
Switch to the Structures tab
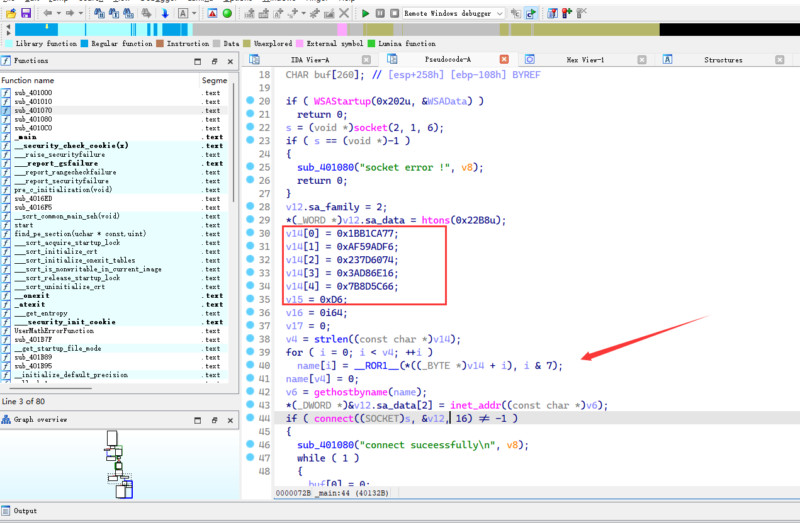pos(723,60)
